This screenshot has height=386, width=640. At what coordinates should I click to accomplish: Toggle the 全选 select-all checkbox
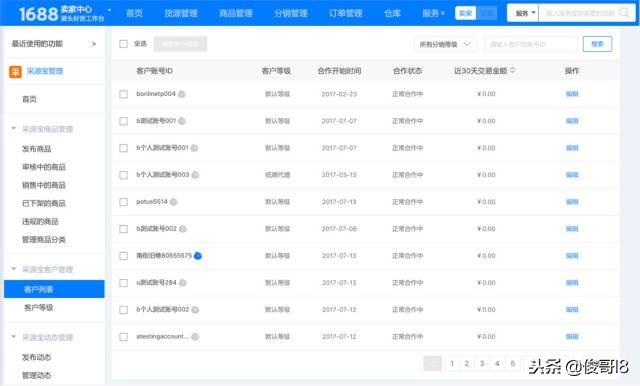point(123,44)
